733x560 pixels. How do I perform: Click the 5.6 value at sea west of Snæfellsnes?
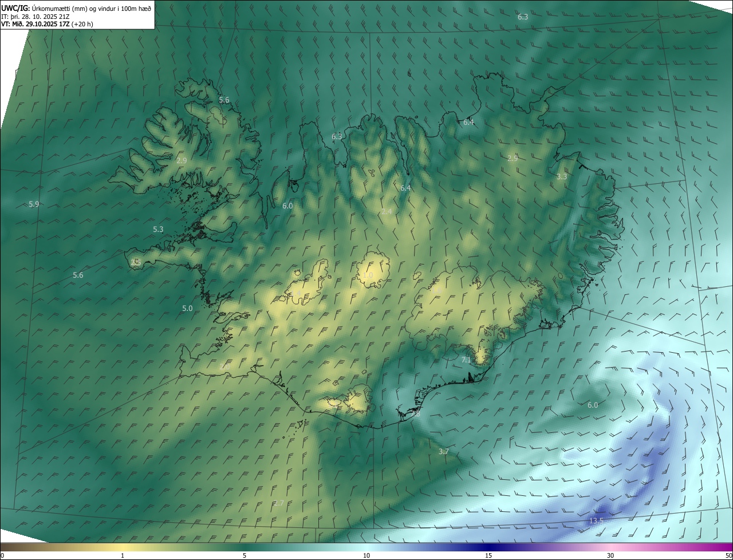point(78,275)
